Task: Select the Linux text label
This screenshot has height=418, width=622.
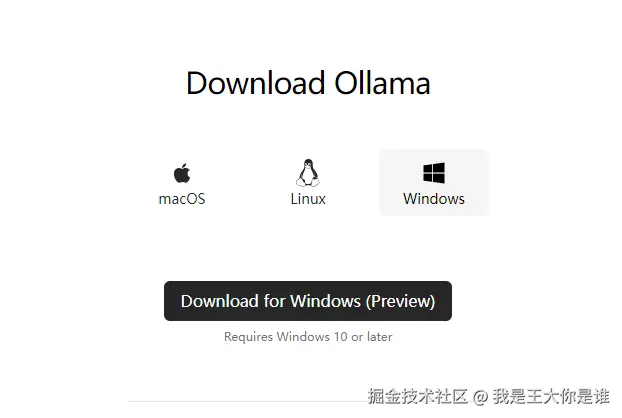Action: 308,199
